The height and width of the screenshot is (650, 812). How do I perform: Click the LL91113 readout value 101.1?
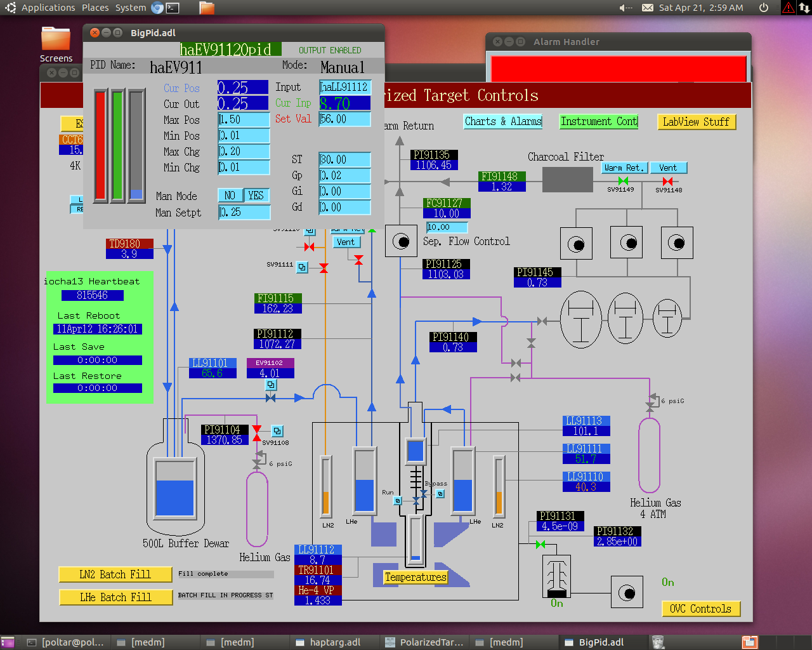click(586, 431)
